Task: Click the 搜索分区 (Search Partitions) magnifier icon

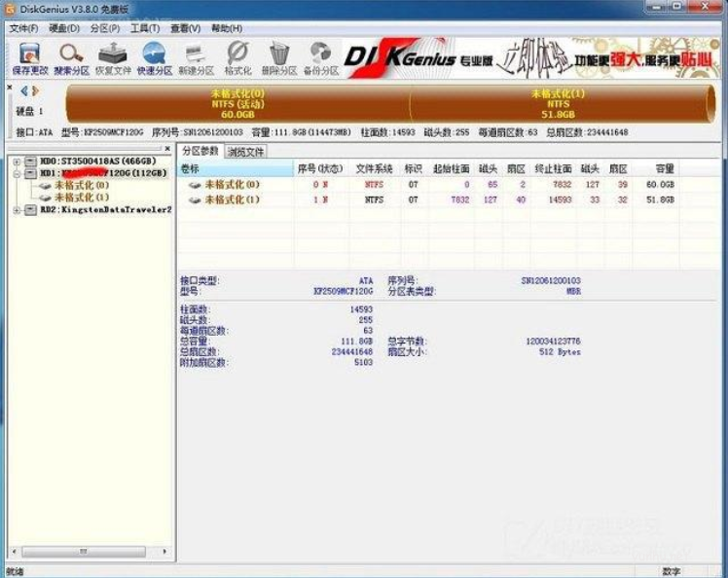Action: coord(71,57)
